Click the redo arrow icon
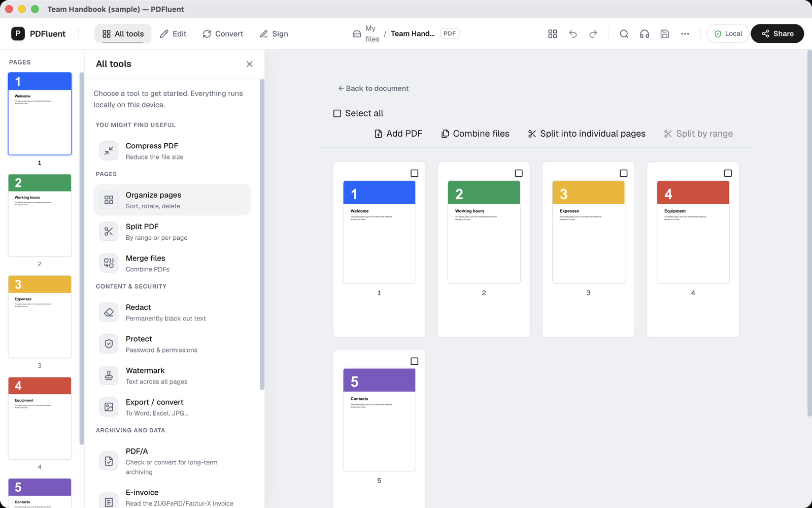 (593, 34)
